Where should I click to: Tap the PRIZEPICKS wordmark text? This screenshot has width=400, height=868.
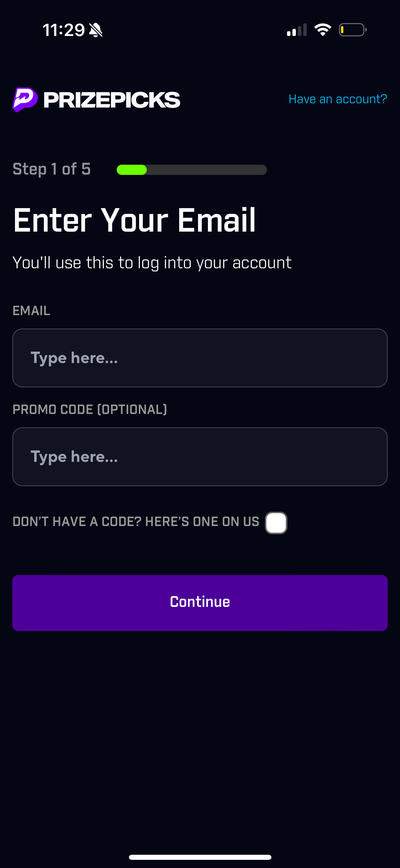[112, 100]
